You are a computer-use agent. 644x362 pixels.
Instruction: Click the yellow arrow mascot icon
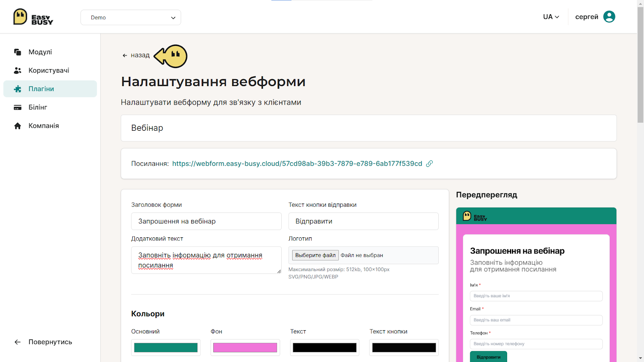point(171,56)
